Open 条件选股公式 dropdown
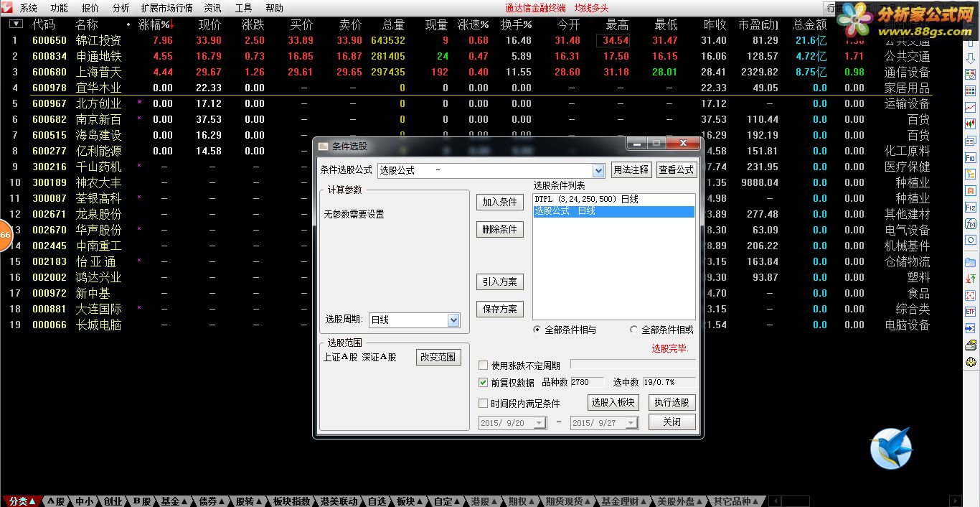This screenshot has width=980, height=507. [598, 170]
